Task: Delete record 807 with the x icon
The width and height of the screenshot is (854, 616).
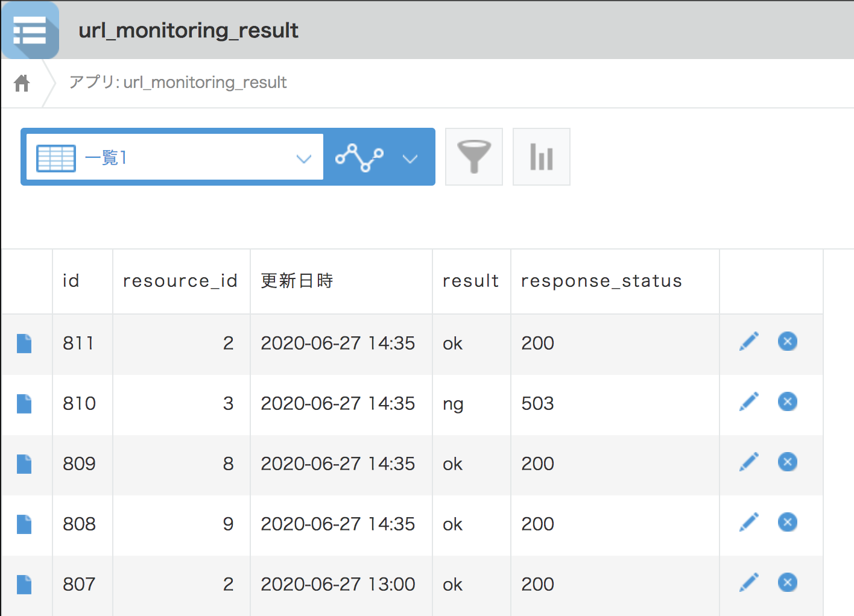Action: pyautogui.click(x=788, y=582)
